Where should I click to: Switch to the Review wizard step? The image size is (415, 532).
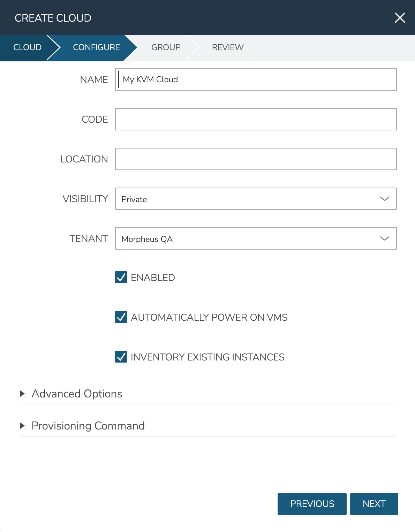point(228,47)
